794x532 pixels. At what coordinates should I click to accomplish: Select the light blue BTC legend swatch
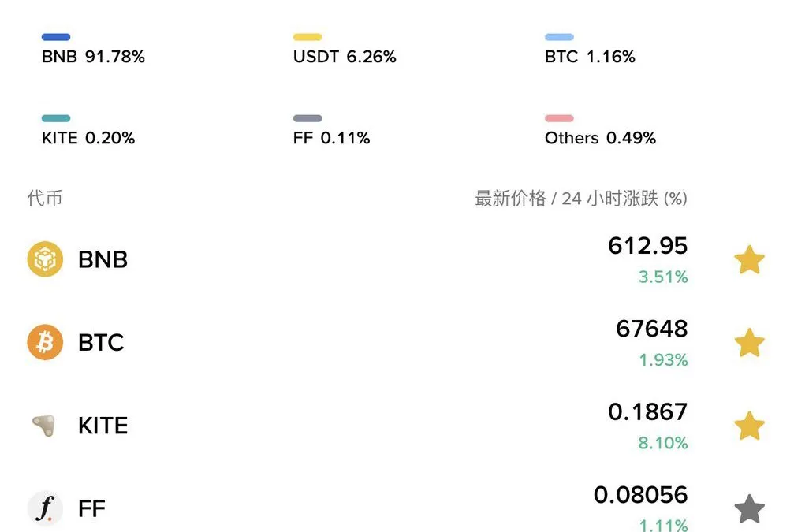559,37
